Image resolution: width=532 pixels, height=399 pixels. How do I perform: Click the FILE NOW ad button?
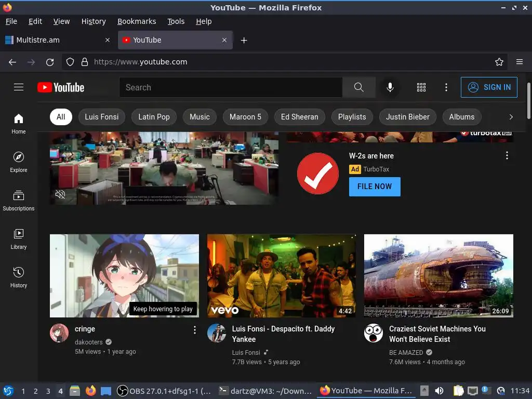click(375, 187)
